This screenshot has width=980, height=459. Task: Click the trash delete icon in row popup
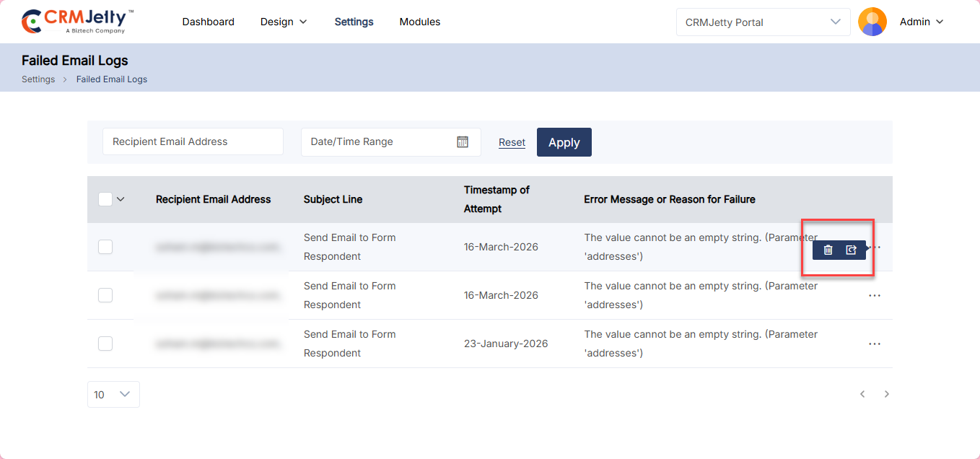coord(828,250)
